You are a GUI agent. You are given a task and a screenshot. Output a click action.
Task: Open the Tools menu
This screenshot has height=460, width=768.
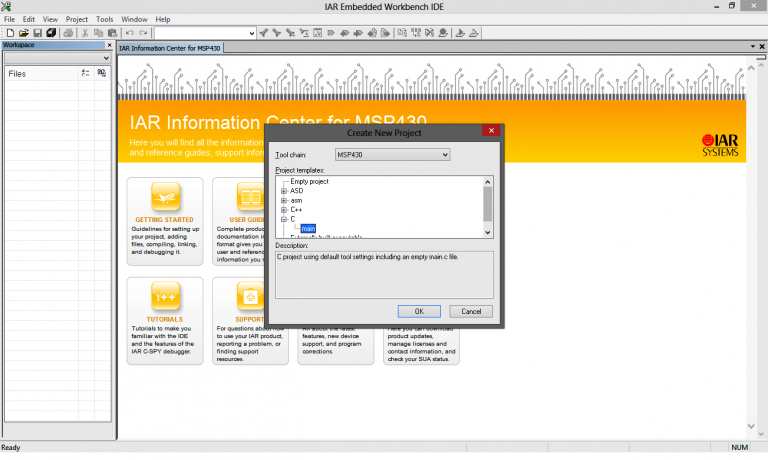pos(104,19)
